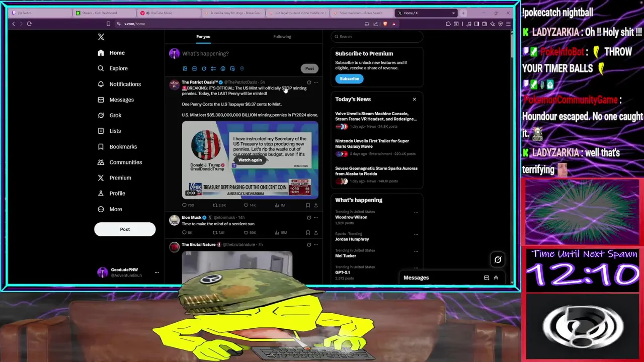
Task: Open options for Mel Tucker trend
Action: pyautogui.click(x=416, y=251)
